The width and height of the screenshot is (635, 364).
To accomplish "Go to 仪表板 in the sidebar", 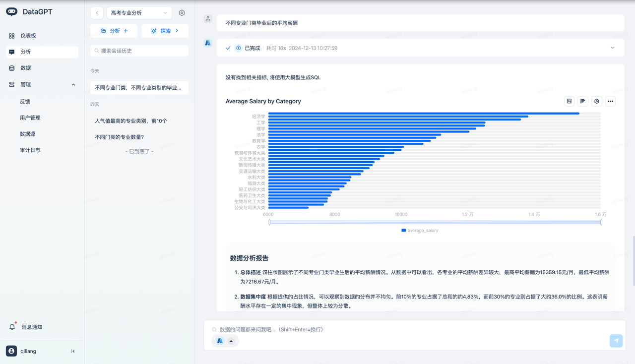I will pos(28,36).
